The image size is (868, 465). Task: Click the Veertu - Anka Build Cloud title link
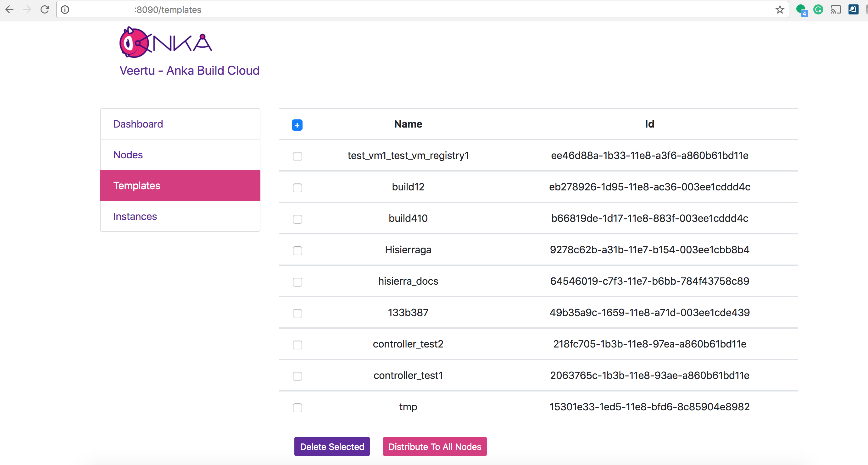189,70
